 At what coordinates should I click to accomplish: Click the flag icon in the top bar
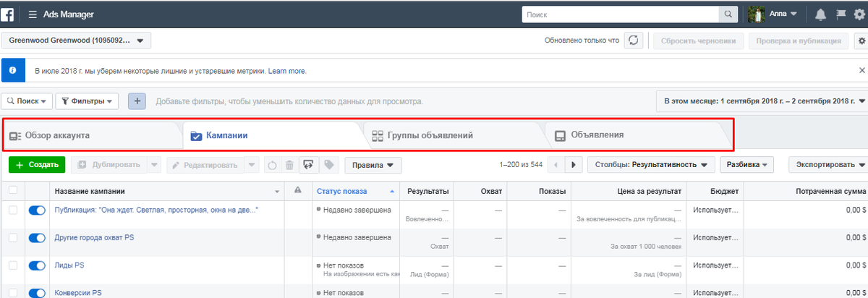[x=841, y=14]
